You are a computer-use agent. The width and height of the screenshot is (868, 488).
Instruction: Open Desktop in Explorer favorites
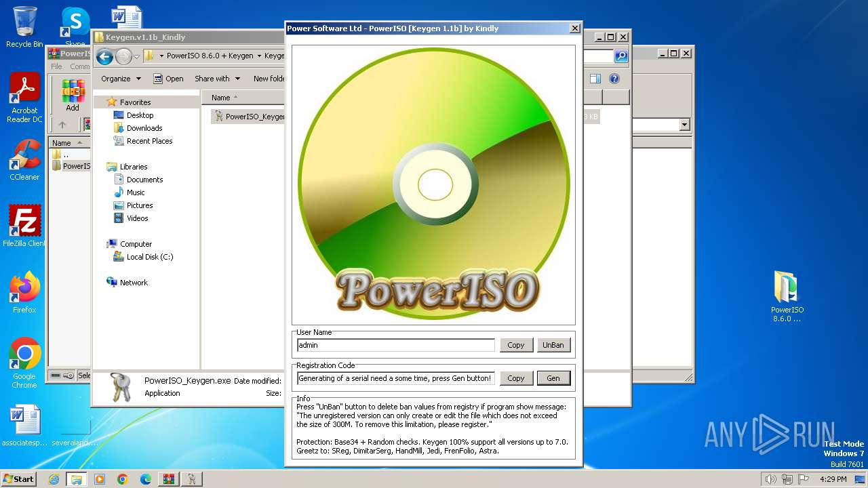click(140, 115)
